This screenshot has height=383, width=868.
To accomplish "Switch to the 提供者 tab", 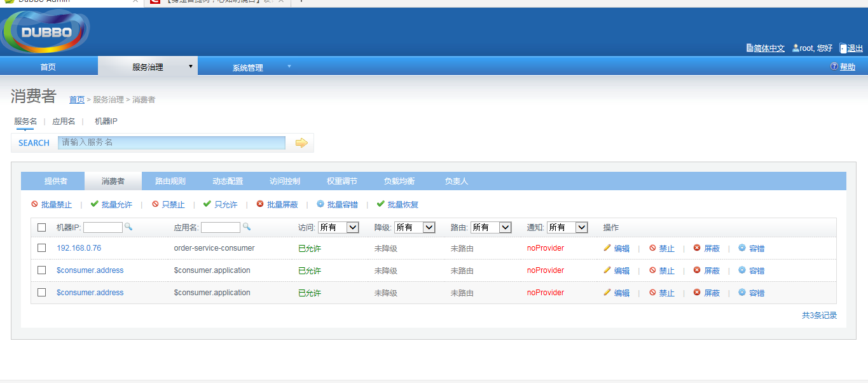I will point(56,181).
